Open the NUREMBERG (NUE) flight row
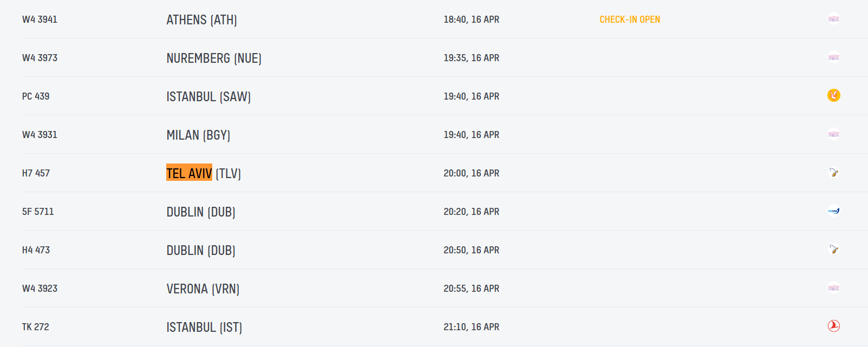The width and height of the screenshot is (868, 347). point(214,58)
